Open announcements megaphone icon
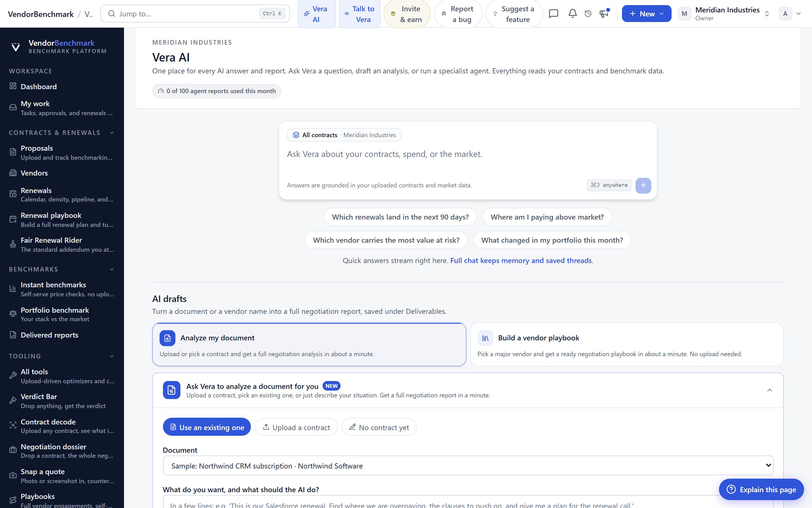This screenshot has height=508, width=812. [x=604, y=14]
